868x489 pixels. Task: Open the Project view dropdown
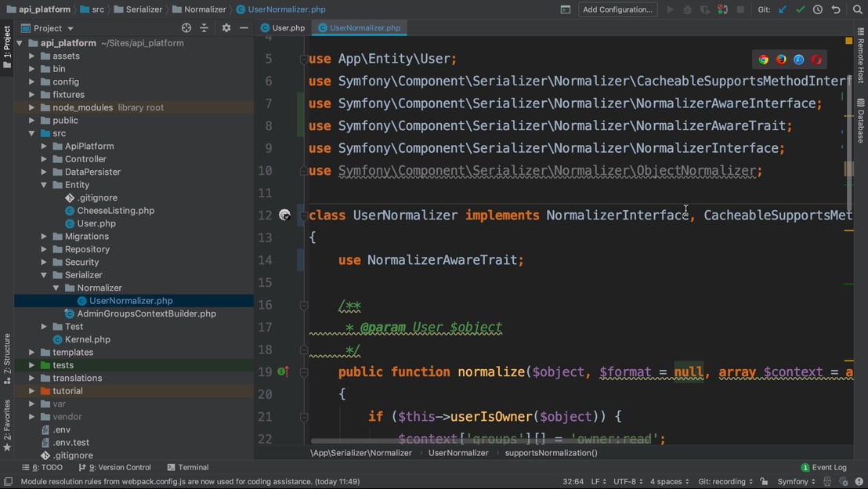[x=53, y=28]
